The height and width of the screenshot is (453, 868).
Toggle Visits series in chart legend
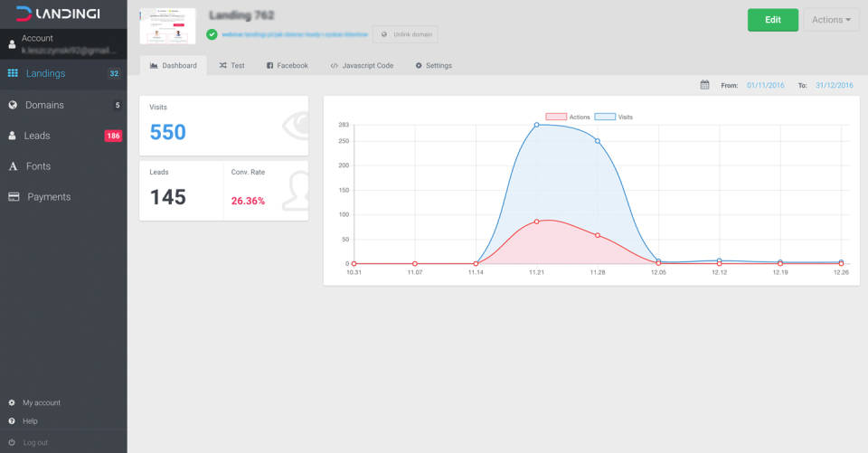pyautogui.click(x=615, y=117)
